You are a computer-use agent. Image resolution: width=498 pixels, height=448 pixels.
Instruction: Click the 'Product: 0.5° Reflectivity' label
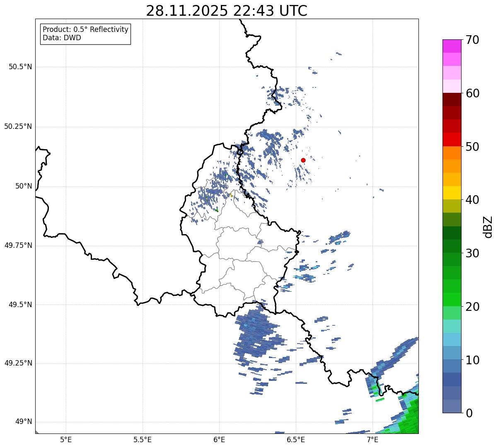pyautogui.click(x=85, y=29)
